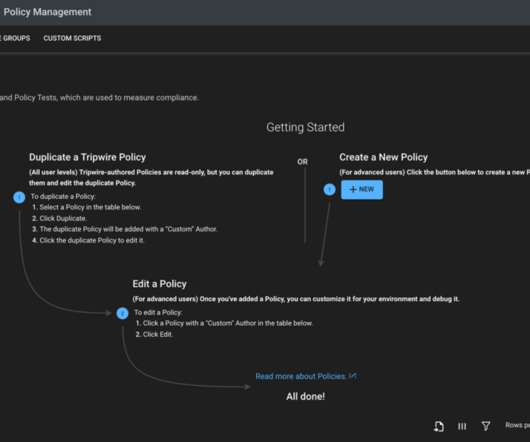Open the Read more about Policies link
Screen dimensions: 530x442
pos(306,376)
